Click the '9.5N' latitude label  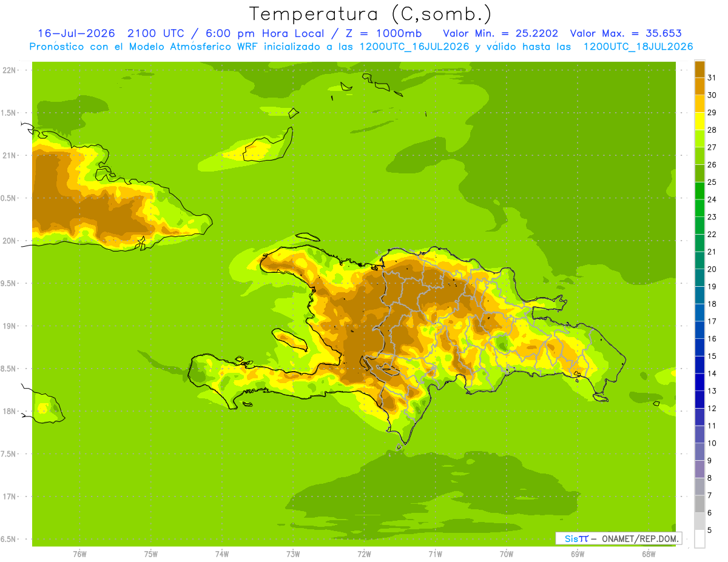click(x=9, y=284)
